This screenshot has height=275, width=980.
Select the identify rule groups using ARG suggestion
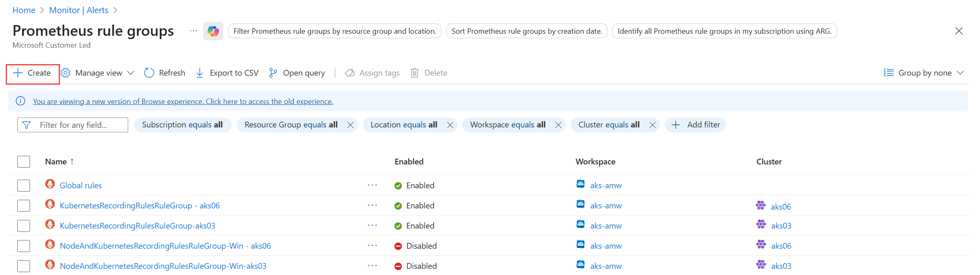(724, 31)
